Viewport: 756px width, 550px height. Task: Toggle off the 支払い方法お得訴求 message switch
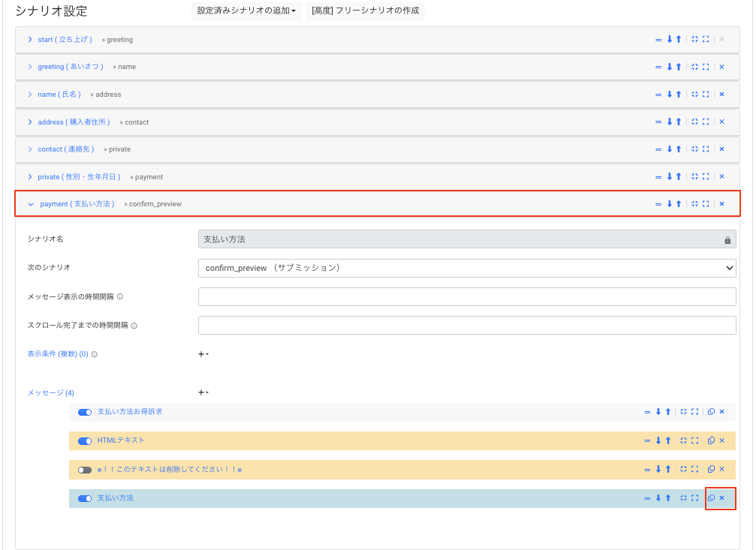(x=85, y=412)
